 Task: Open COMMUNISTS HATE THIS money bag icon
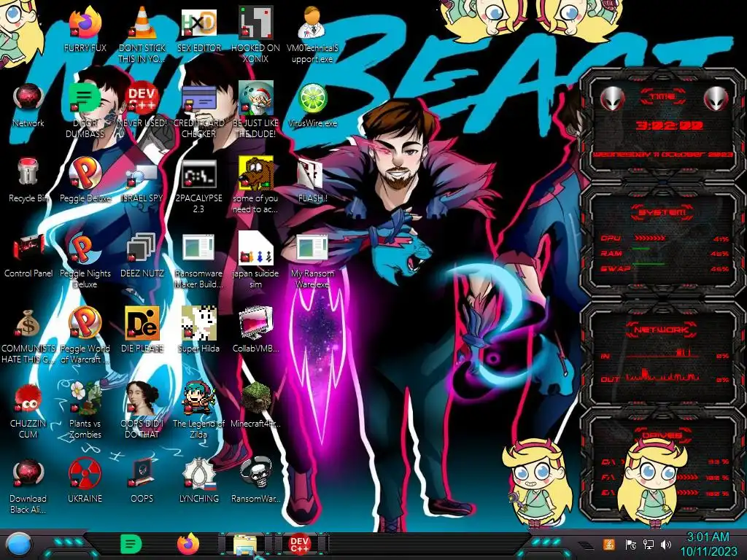pos(28,324)
